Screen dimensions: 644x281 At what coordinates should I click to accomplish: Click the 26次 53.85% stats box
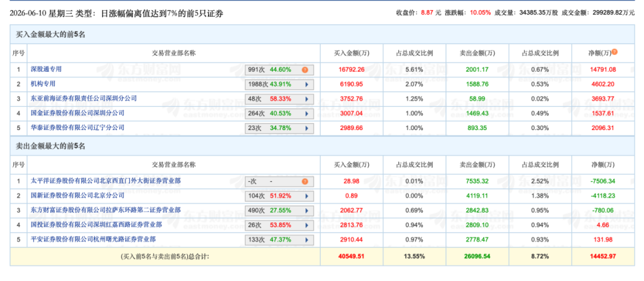(x=279, y=225)
